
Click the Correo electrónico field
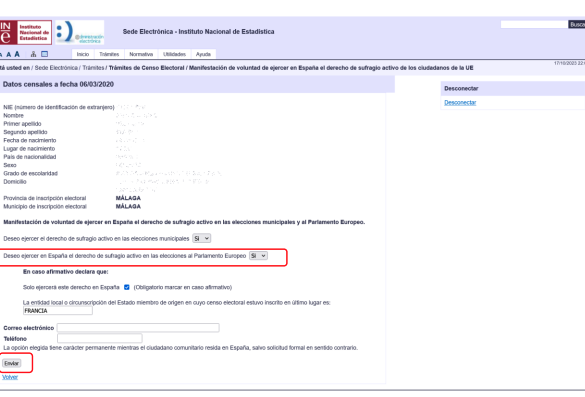coord(138,328)
